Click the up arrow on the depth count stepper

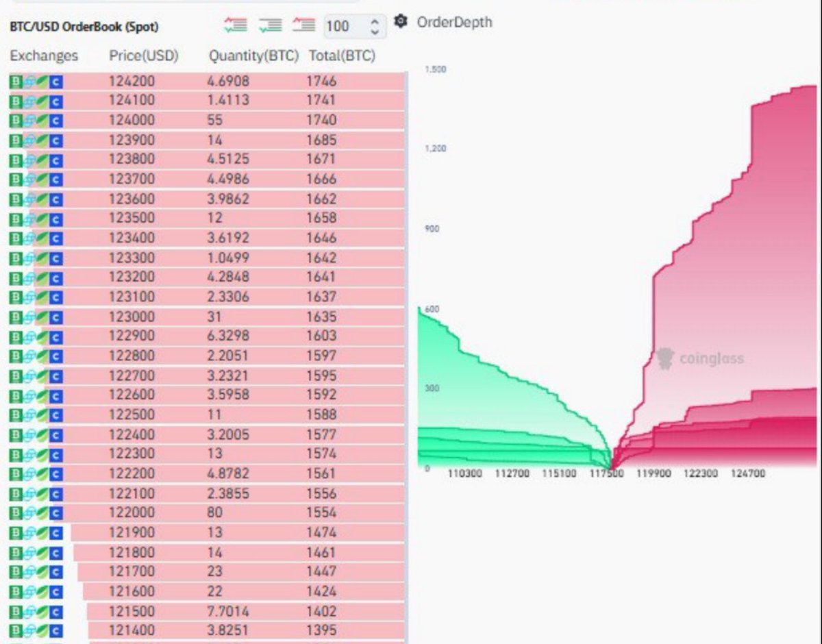(375, 22)
